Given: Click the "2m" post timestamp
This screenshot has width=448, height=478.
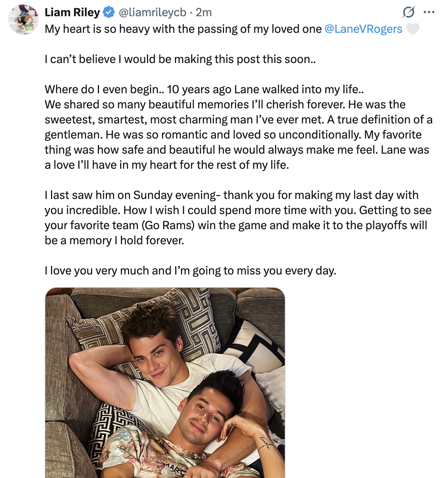Looking at the screenshot, I should [x=204, y=12].
